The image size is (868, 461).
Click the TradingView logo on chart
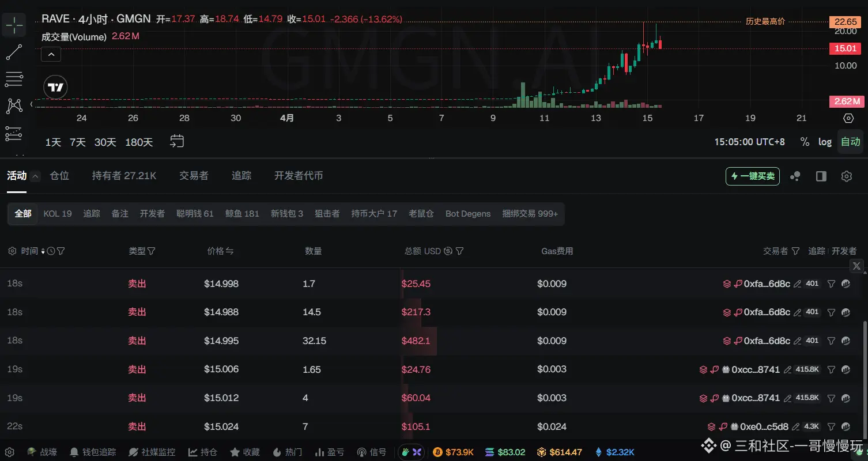pos(56,88)
